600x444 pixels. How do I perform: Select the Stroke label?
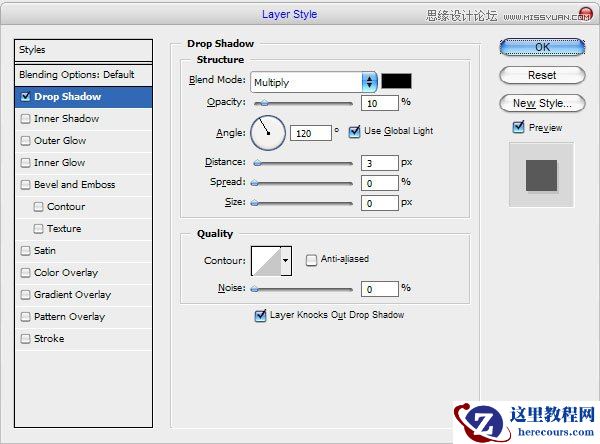[49, 339]
